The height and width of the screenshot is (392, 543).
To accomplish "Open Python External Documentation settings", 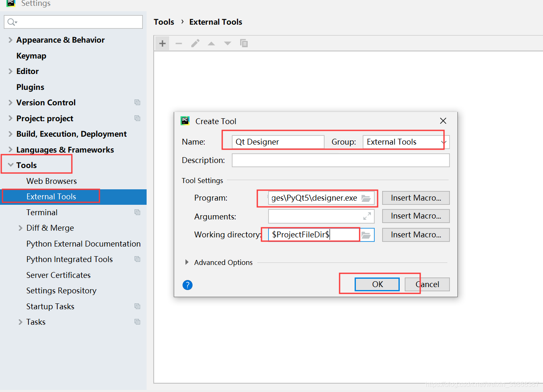I will point(84,244).
